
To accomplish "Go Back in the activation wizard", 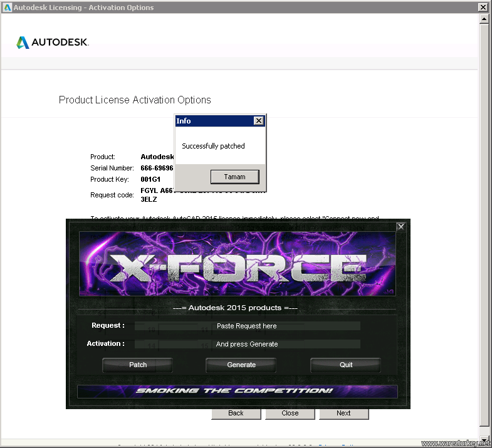I will [236, 414].
